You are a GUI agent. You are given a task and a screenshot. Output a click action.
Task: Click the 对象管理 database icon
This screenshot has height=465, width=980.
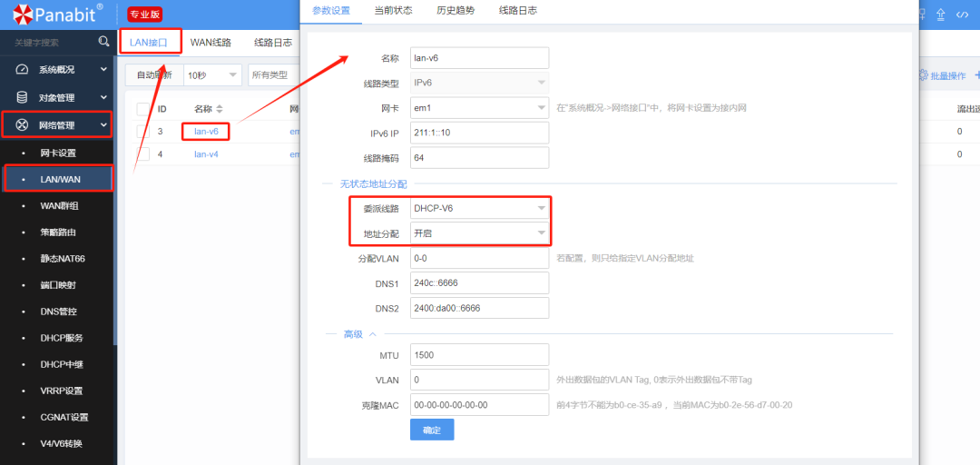pyautogui.click(x=22, y=97)
